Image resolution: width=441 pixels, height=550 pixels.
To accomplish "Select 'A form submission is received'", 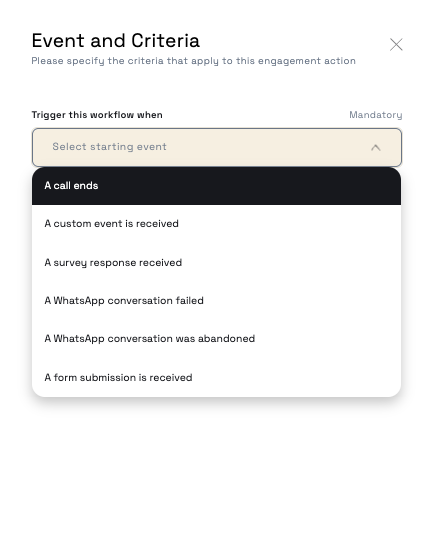I will tap(216, 377).
